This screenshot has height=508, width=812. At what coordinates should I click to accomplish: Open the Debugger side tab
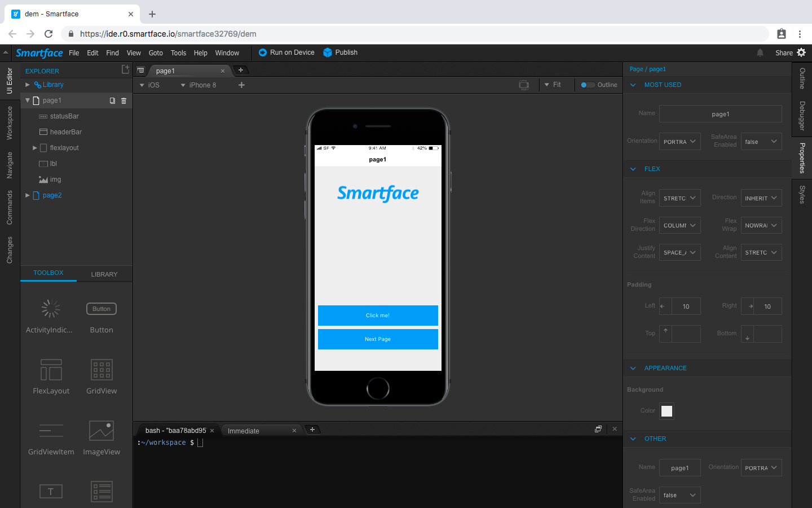point(802,116)
